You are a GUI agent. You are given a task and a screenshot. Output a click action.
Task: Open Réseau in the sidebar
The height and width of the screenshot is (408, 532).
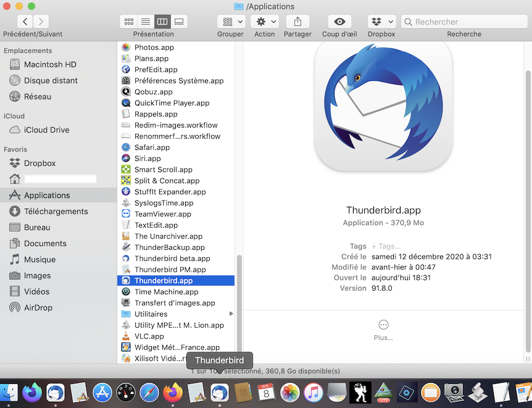click(x=59, y=96)
